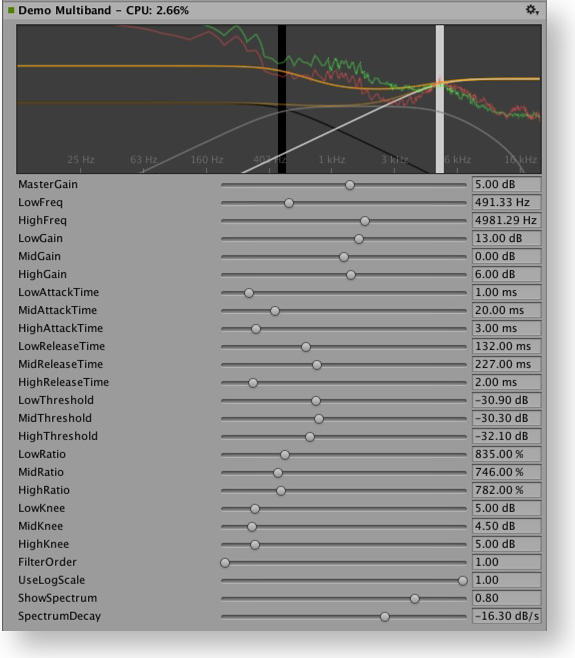Click the ShowSpectrum slider thumb

pos(415,599)
